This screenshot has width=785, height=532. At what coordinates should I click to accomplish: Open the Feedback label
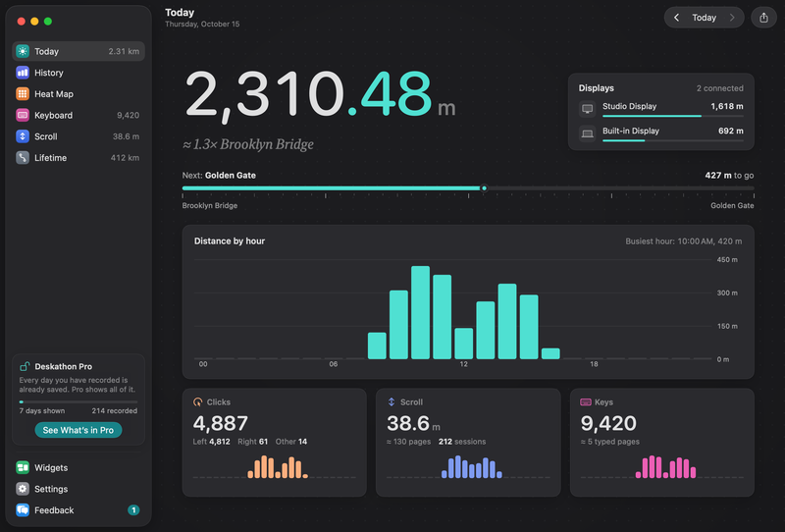point(54,510)
